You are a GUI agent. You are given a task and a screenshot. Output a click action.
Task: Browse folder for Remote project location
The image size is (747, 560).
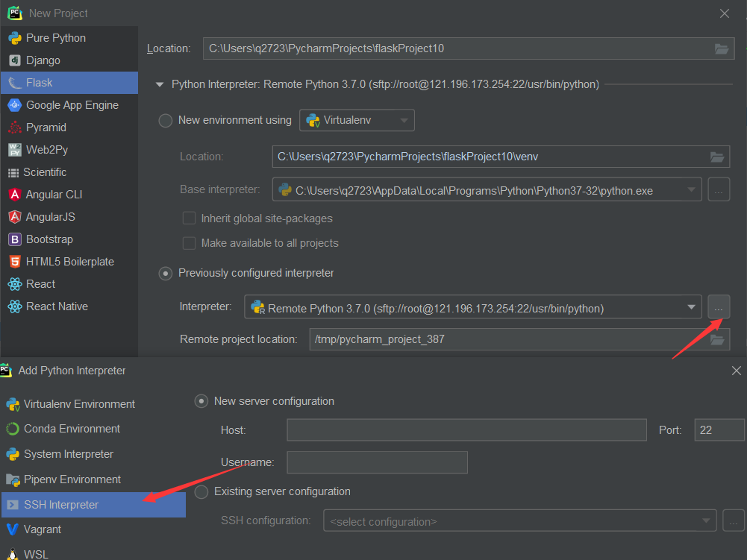click(717, 339)
